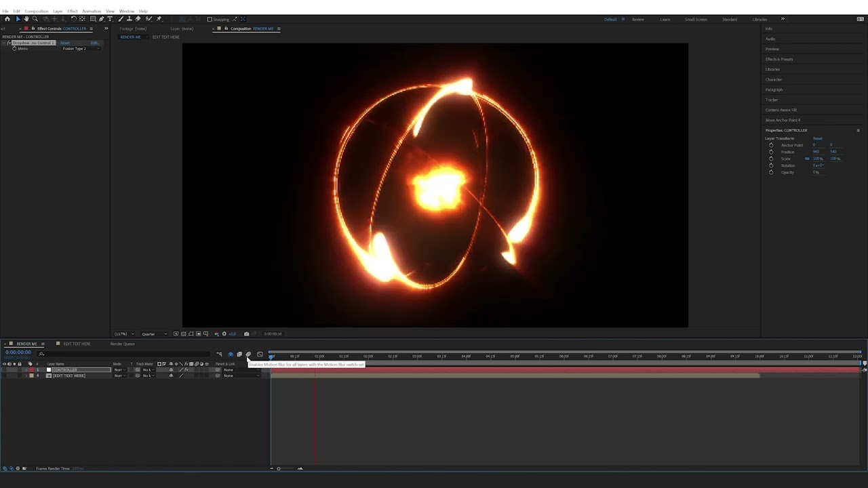Screen dimensions: 868x488
Task: Toggle Opacity stopwatch in Properties panel
Action: (771, 172)
